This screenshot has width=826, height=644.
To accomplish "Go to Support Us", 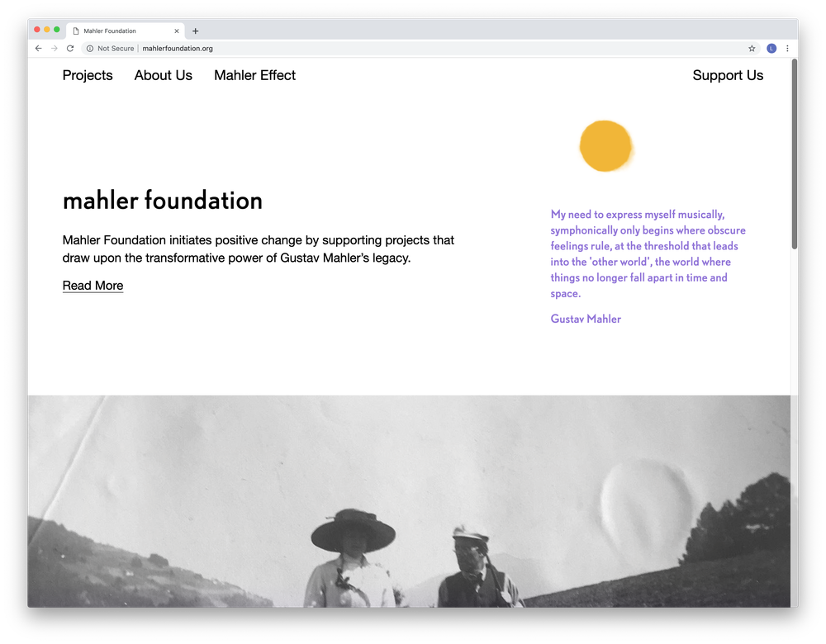I will (728, 75).
